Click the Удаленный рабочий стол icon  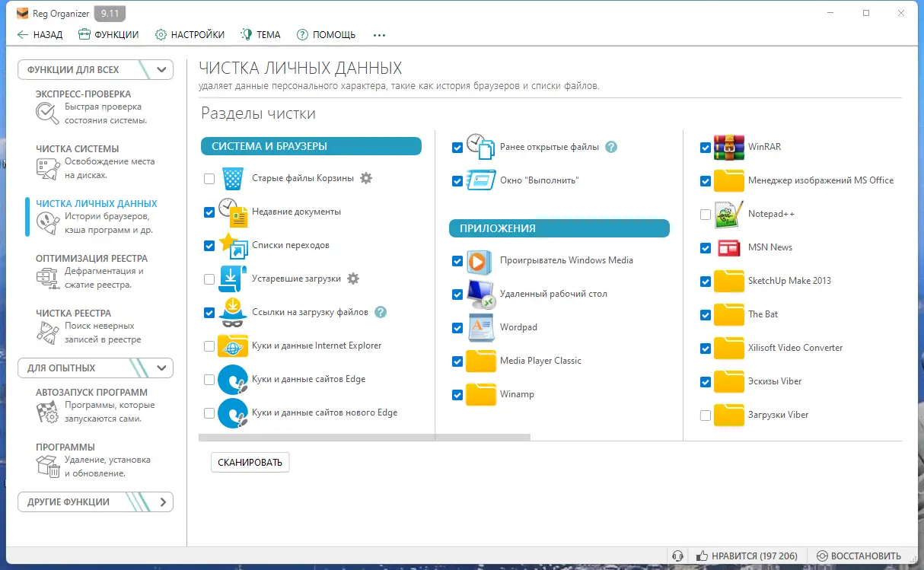click(481, 295)
